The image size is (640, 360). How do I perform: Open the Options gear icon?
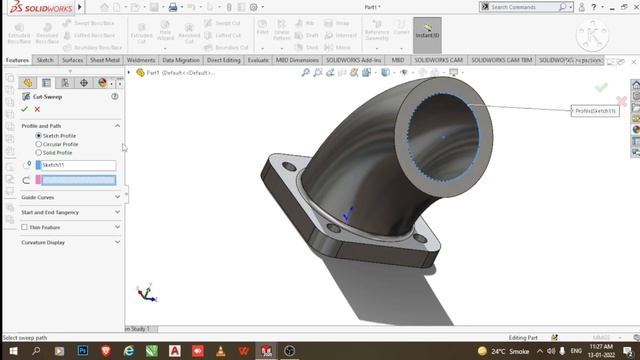253,7
